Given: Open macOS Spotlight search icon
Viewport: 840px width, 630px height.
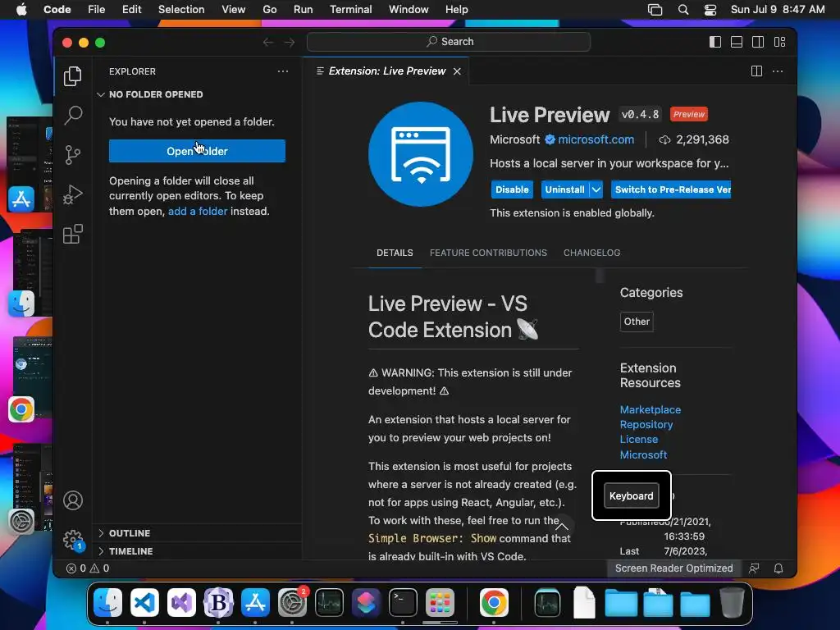Looking at the screenshot, I should [683, 10].
